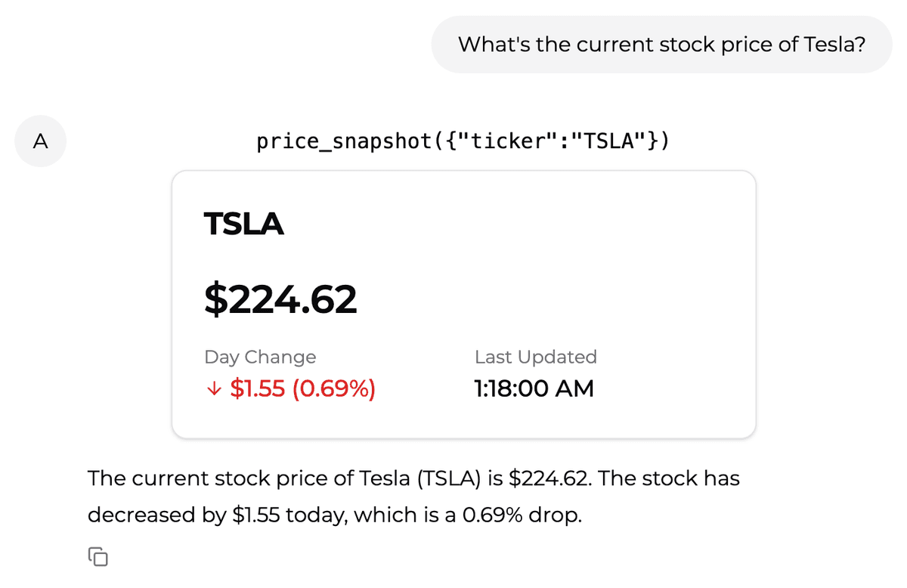Click the down-change arrow beside $1.55
The image size is (907, 588).
tap(213, 388)
